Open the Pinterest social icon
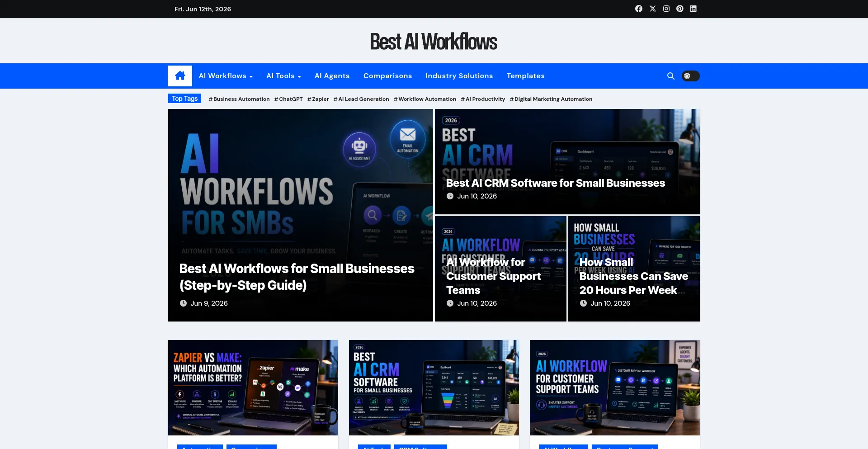This screenshot has width=868, height=449. tap(679, 9)
